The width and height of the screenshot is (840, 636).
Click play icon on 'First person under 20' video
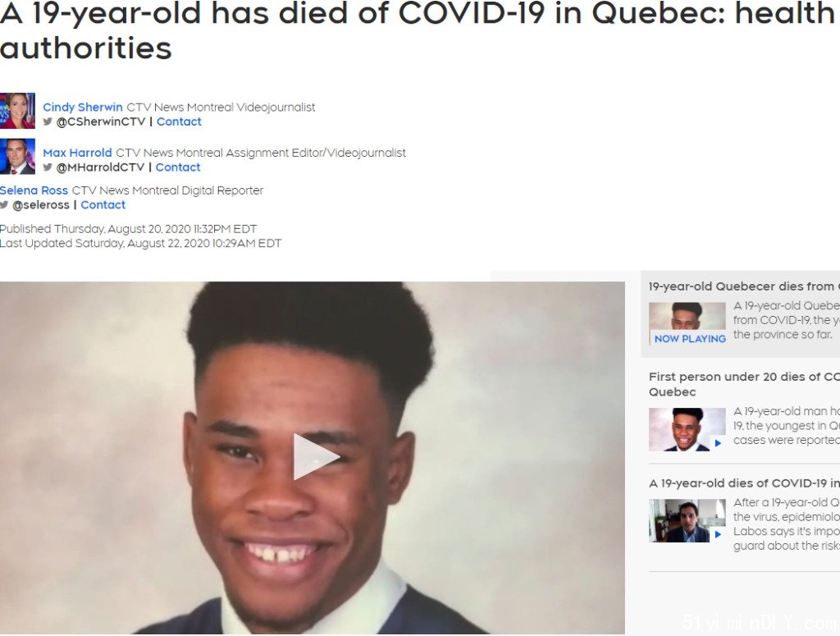(718, 443)
